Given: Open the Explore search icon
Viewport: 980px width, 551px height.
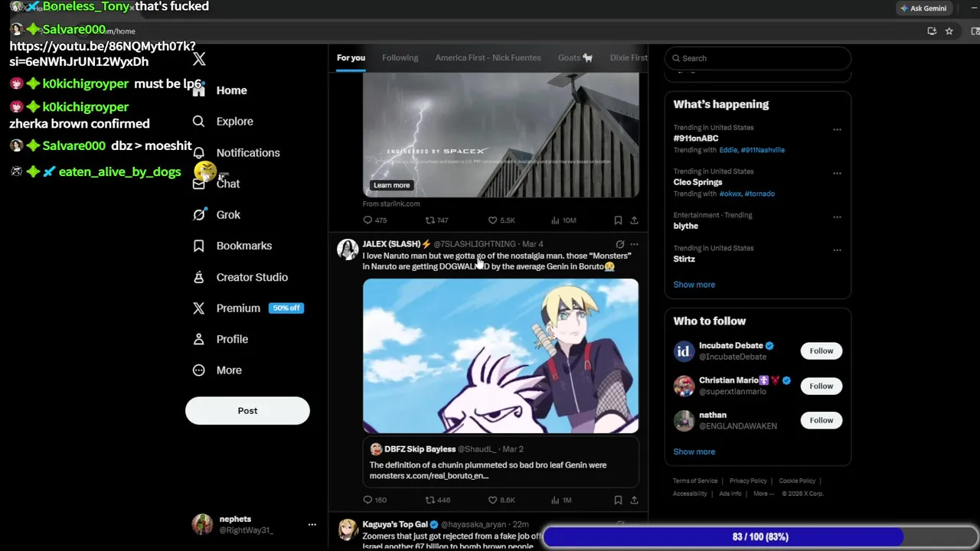Looking at the screenshot, I should [x=198, y=121].
